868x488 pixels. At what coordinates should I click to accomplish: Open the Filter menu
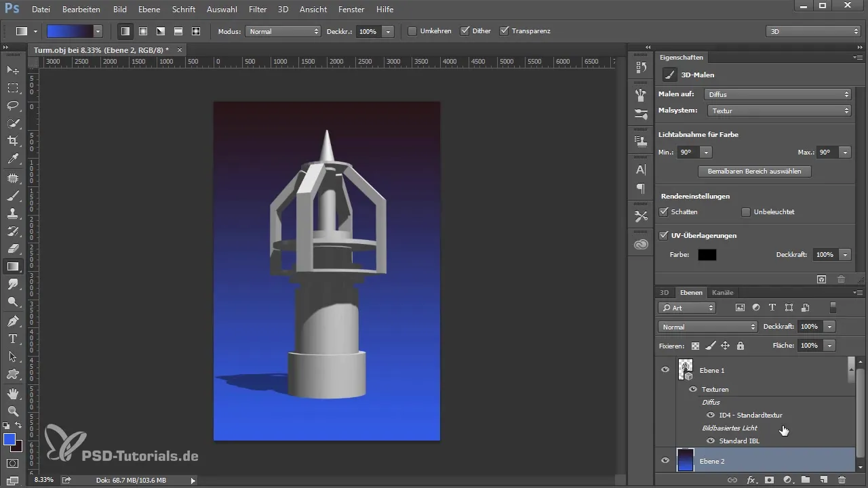click(x=257, y=9)
